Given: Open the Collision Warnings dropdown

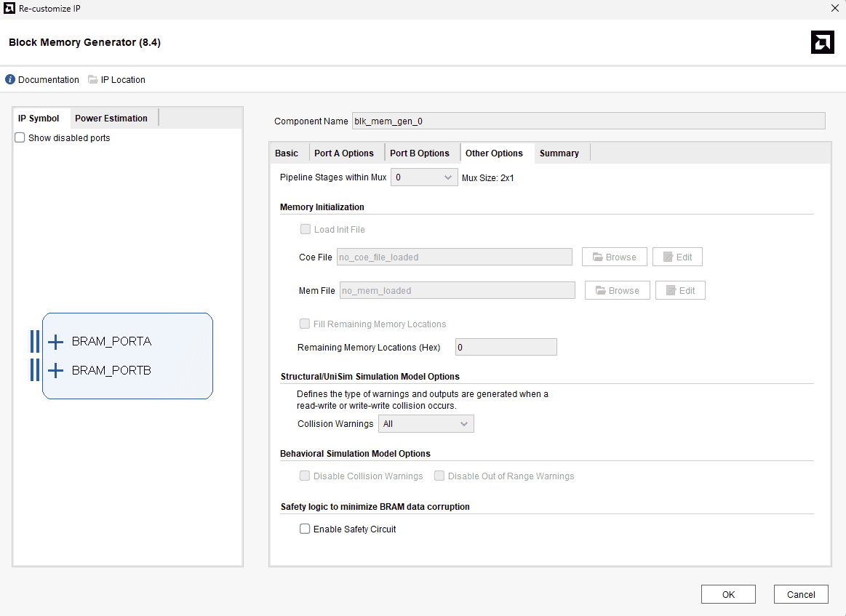Looking at the screenshot, I should point(426,424).
